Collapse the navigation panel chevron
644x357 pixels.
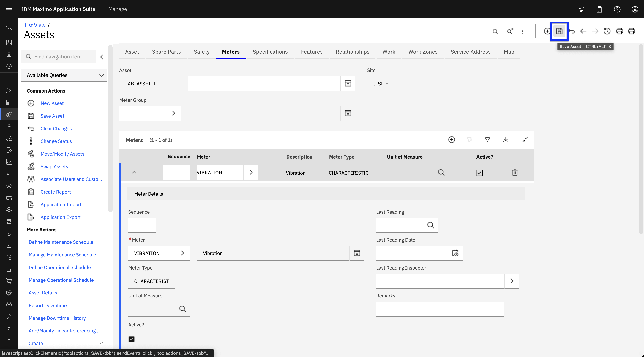[102, 57]
